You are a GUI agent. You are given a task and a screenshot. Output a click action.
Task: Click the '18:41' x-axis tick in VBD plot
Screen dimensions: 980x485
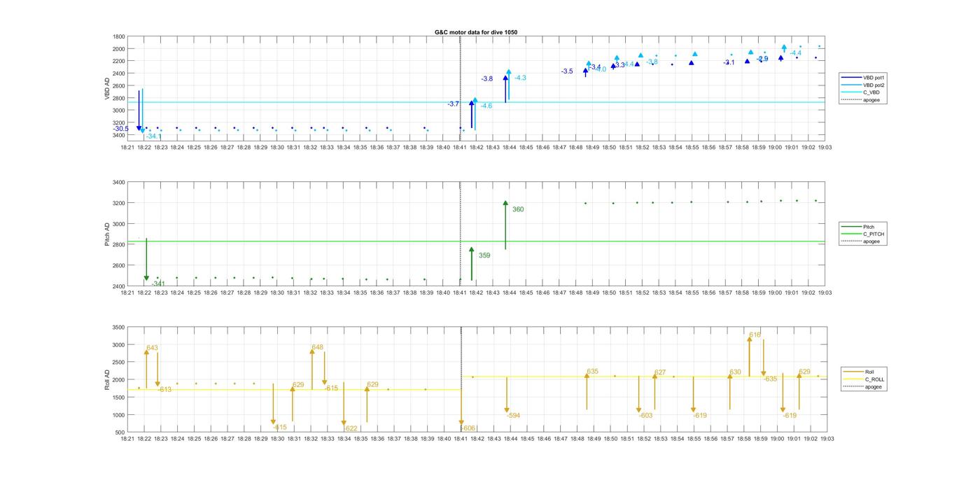(x=461, y=148)
